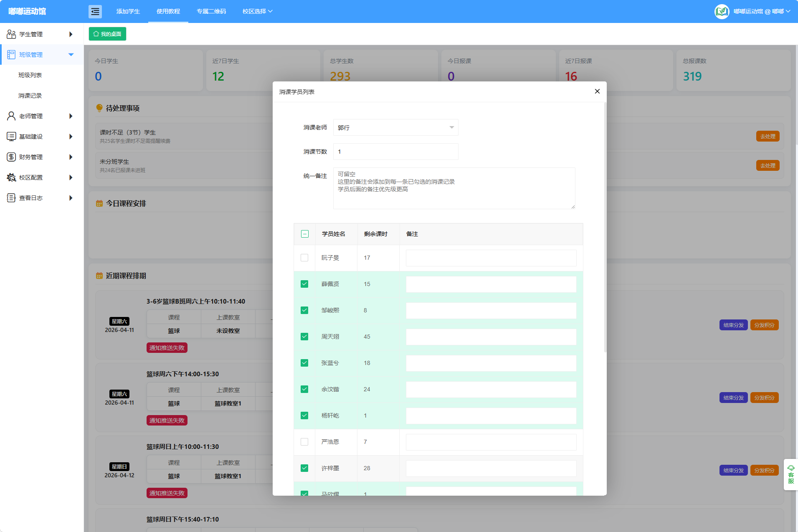
Task: Click 分发积分 for 篮球周日上午10:00-11:30
Action: (x=764, y=471)
